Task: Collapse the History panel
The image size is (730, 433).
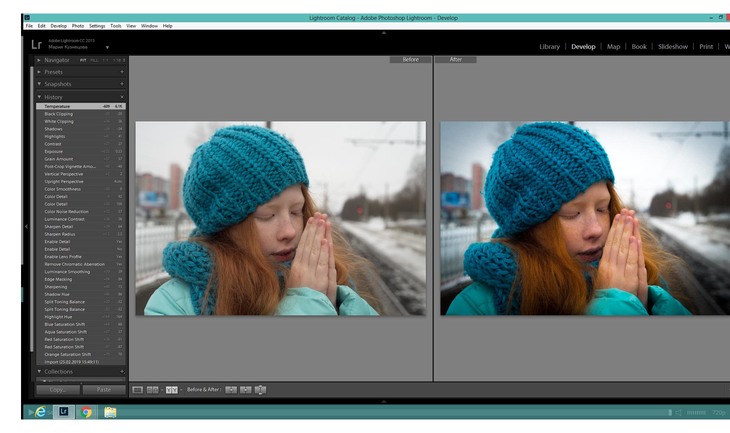Action: (39, 97)
